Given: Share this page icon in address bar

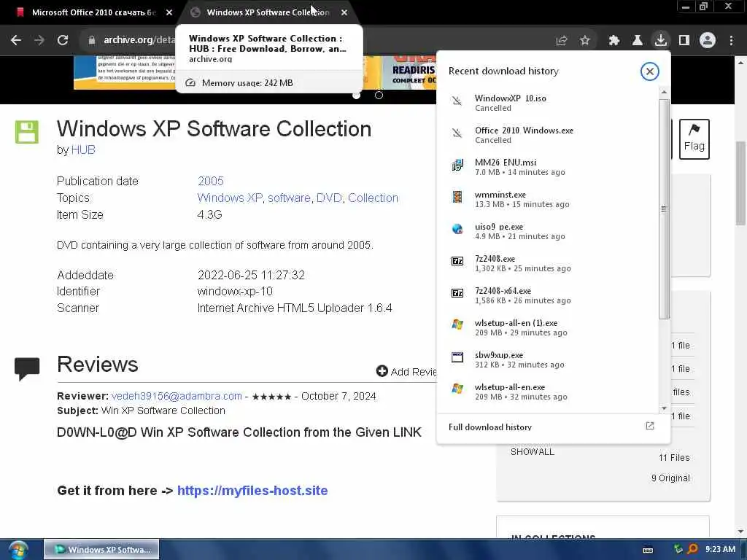Looking at the screenshot, I should coord(562,41).
